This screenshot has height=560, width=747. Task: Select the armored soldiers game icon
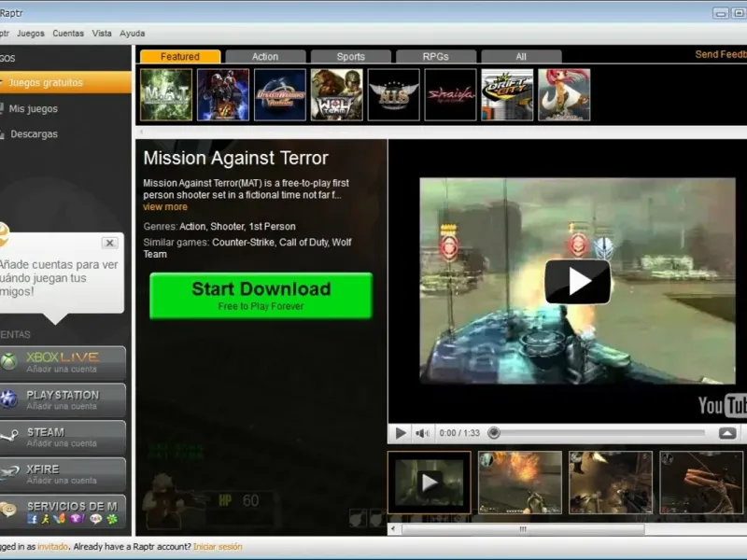coord(223,94)
